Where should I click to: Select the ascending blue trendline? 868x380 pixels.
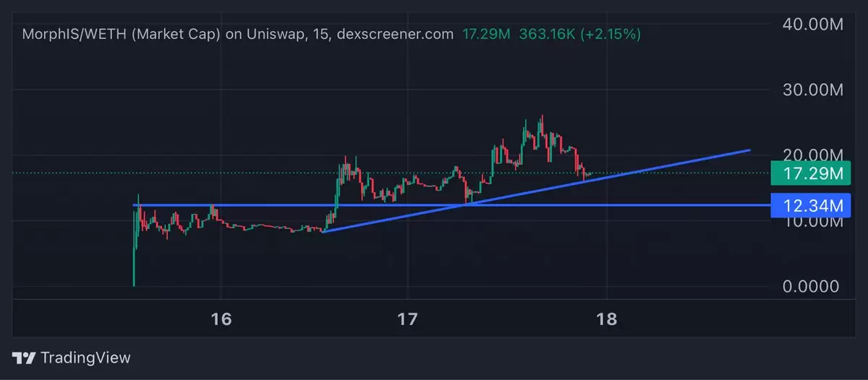pos(536,191)
